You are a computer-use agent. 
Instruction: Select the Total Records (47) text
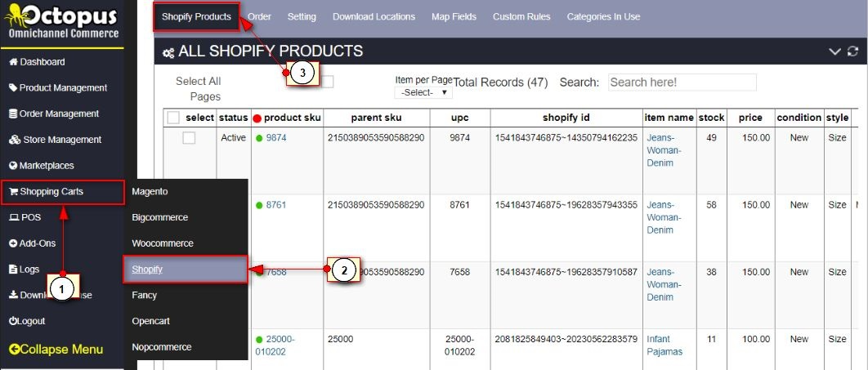[x=500, y=82]
